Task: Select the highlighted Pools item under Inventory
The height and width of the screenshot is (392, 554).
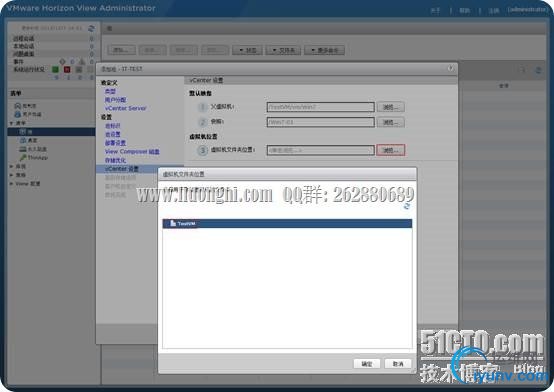Action: click(51, 131)
